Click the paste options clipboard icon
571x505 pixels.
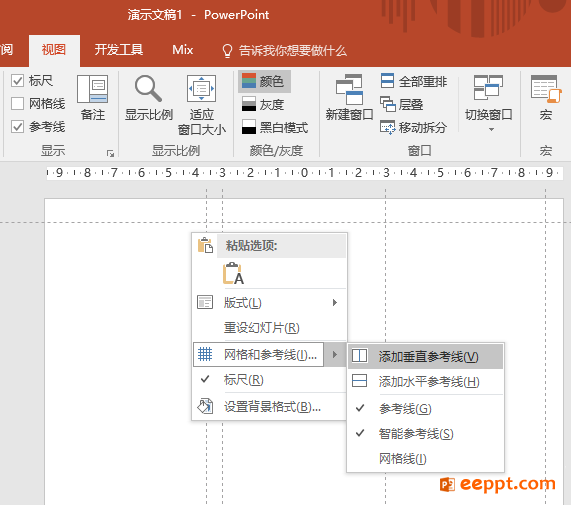tap(205, 245)
